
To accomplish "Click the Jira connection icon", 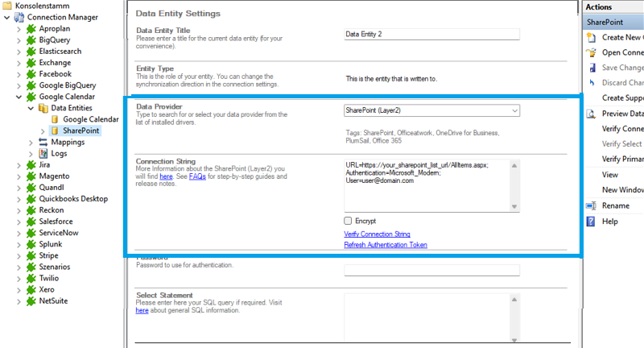I will pos(31,165).
